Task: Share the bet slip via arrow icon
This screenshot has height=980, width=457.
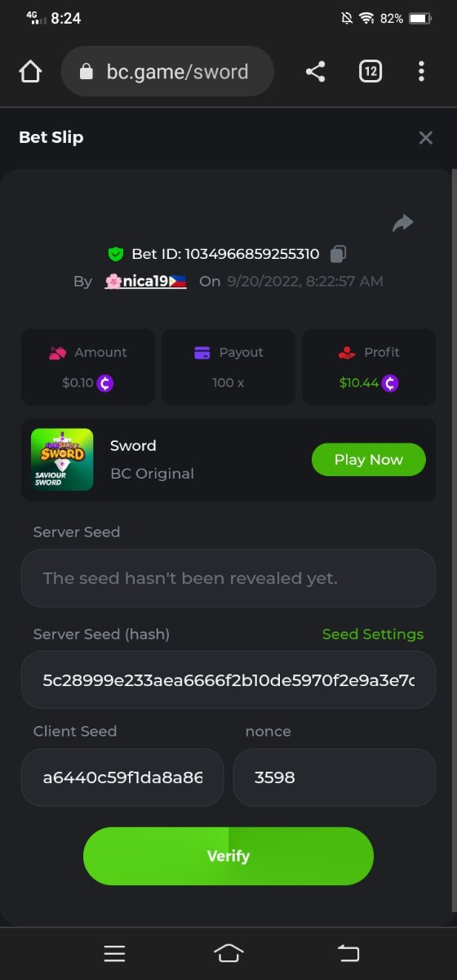Action: pyautogui.click(x=403, y=223)
